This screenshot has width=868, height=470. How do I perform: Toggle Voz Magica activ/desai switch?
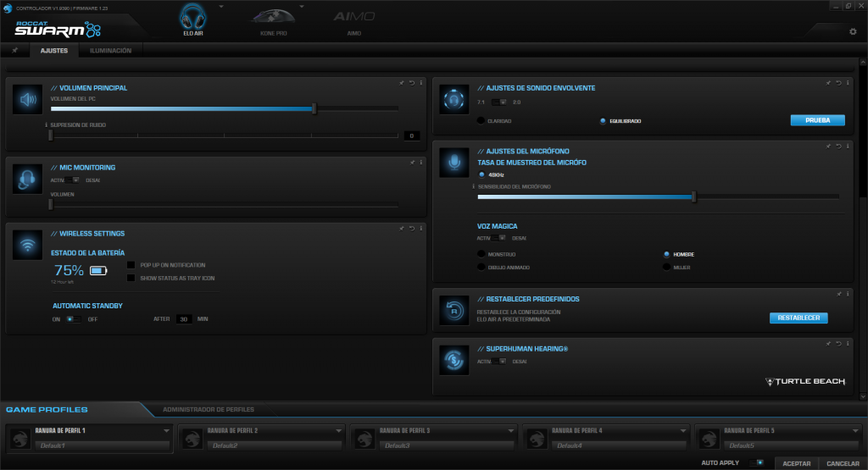pos(499,238)
